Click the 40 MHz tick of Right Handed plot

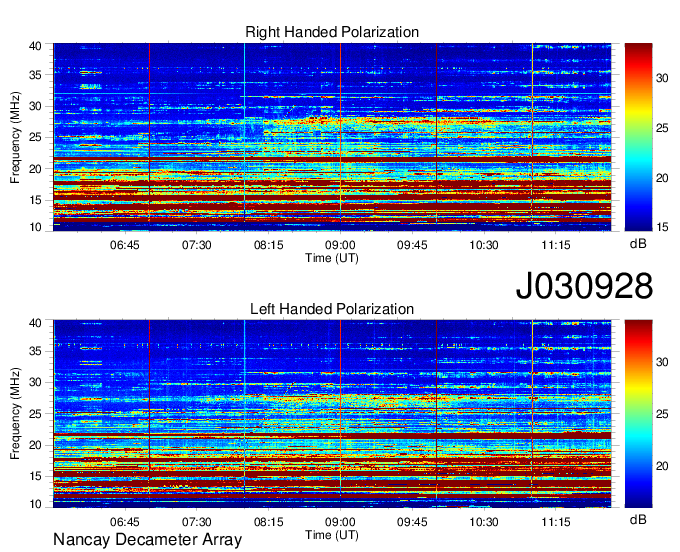point(35,46)
